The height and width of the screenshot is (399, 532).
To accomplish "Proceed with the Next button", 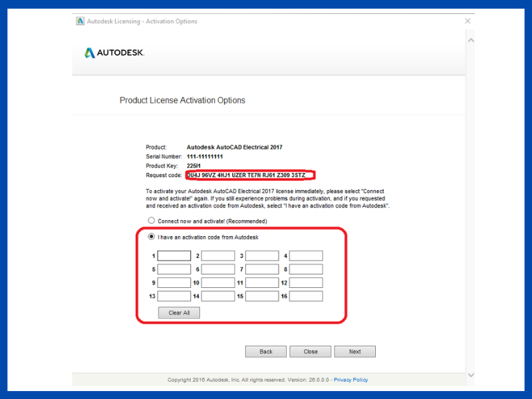I will tap(354, 352).
